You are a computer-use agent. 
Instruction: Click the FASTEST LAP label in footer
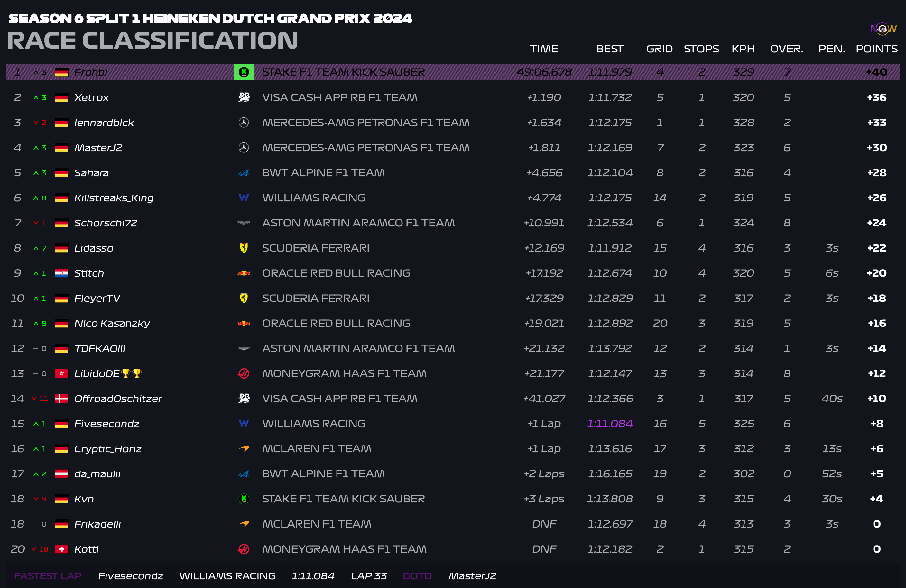coord(48,576)
